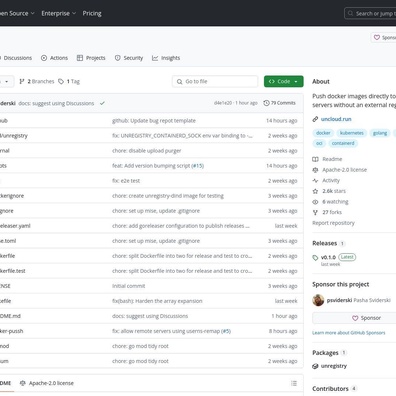
Task: Open commit hash d4e1e20
Action: click(x=223, y=103)
